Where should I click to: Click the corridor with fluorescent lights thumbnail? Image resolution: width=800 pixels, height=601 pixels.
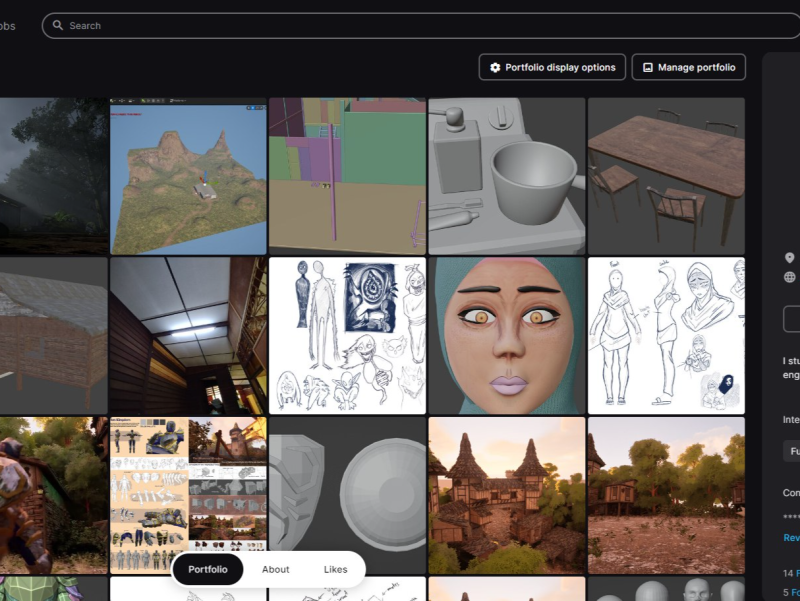point(188,335)
